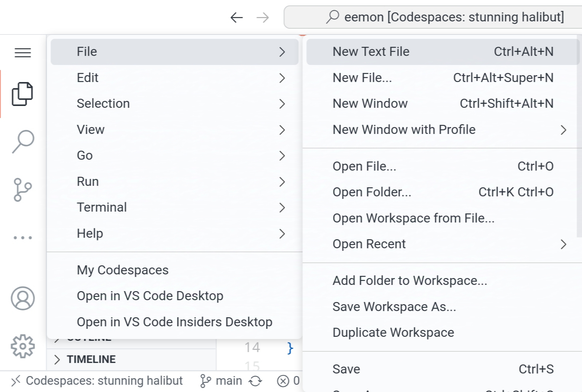Click the synchronize changes icon

(x=255, y=381)
